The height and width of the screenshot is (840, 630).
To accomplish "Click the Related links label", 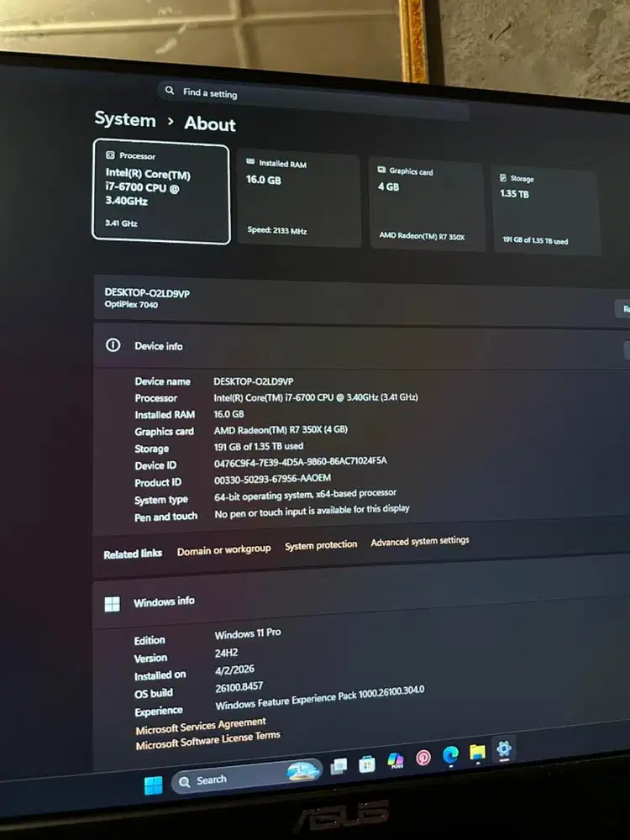I will click(133, 554).
